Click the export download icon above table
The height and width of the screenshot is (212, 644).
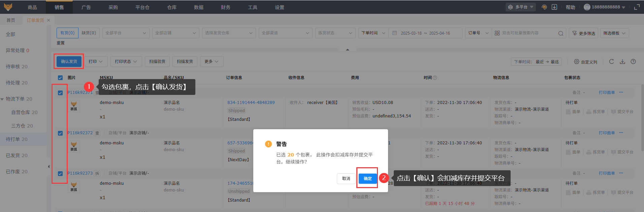(622, 62)
